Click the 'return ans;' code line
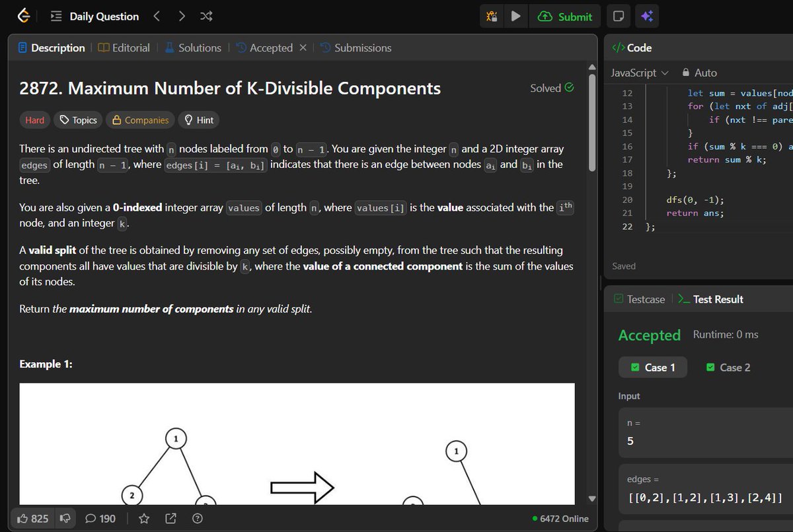 pos(695,213)
